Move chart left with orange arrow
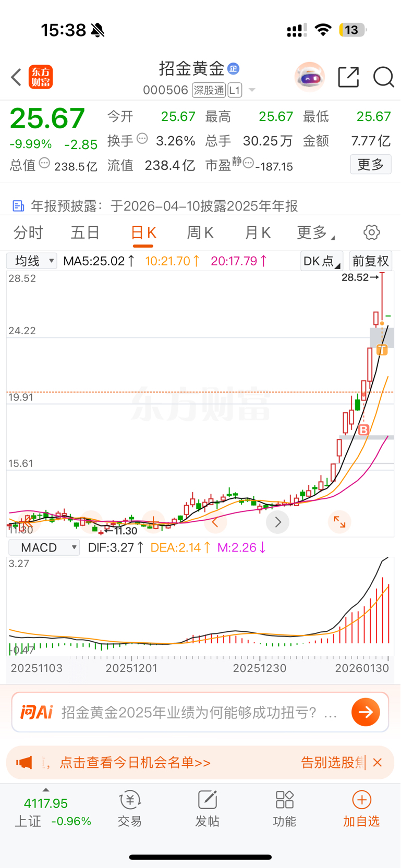The height and width of the screenshot is (868, 401). [x=215, y=522]
